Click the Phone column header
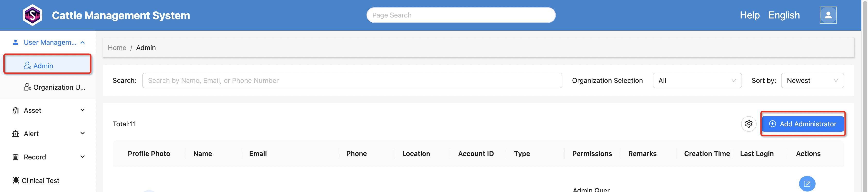Image resolution: width=868 pixels, height=192 pixels. pyautogui.click(x=356, y=154)
